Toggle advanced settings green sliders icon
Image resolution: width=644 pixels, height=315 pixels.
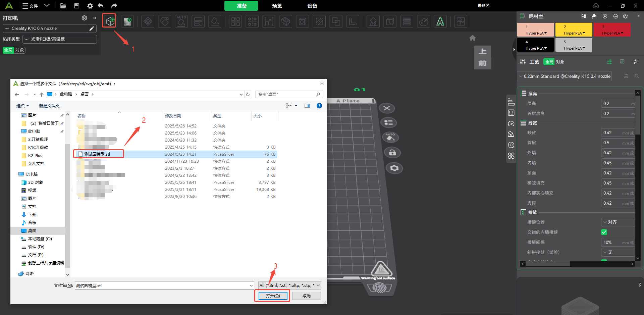point(609,62)
